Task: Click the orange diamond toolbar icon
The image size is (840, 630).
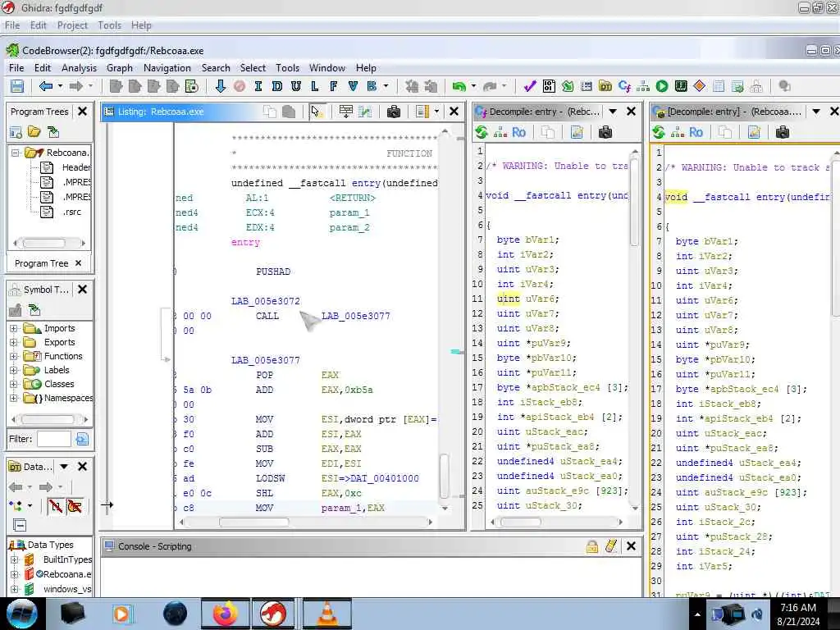Action: pyautogui.click(x=699, y=86)
